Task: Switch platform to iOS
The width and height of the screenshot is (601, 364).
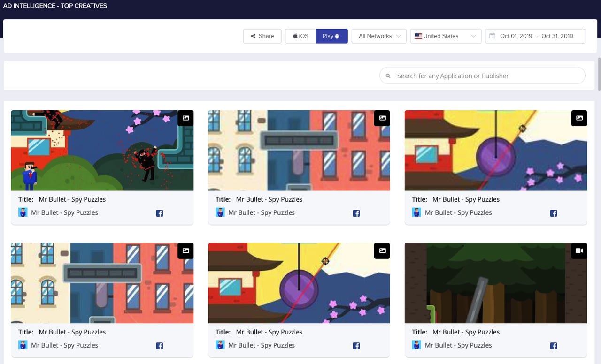Action: click(300, 36)
